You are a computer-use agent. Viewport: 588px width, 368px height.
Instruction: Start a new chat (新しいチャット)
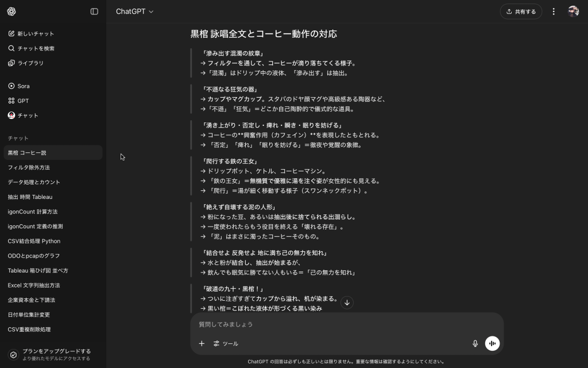(36, 34)
